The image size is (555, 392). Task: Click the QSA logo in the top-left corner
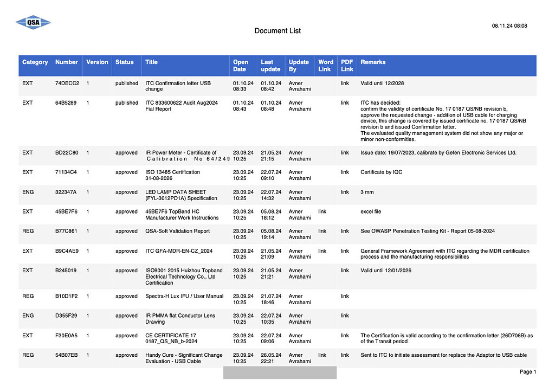pyautogui.click(x=33, y=22)
